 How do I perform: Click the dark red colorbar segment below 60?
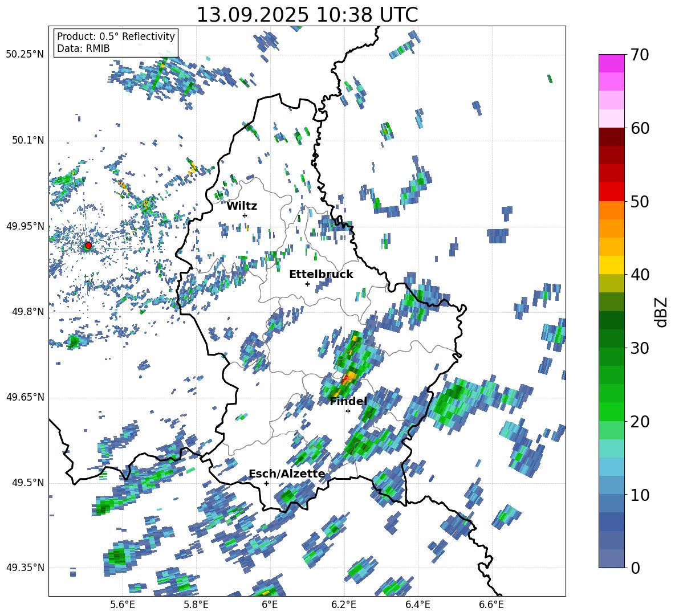click(611, 137)
